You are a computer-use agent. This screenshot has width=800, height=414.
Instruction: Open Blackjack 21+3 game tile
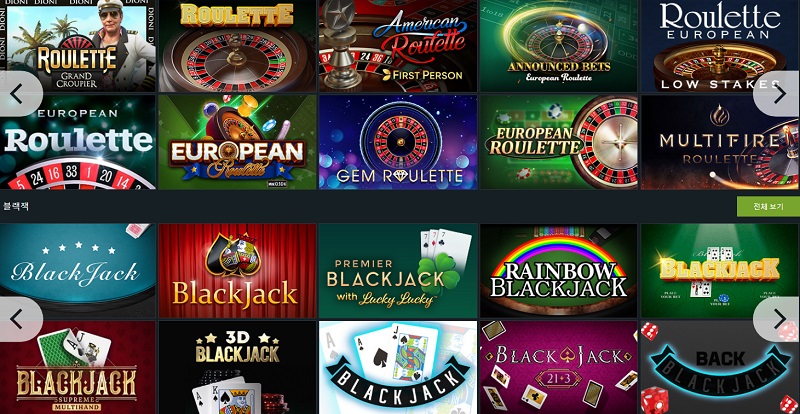click(x=559, y=368)
